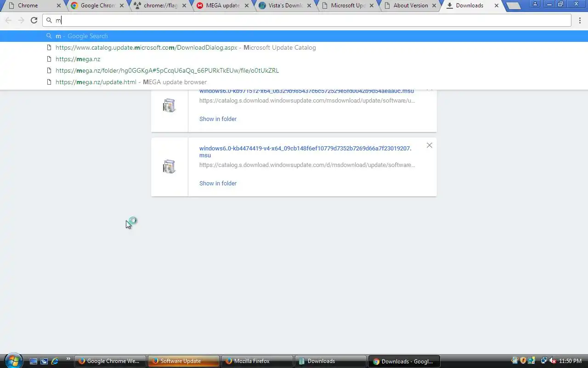Close the chrome://flags tab
Viewport: 588px width, 368px height.
coord(184,6)
